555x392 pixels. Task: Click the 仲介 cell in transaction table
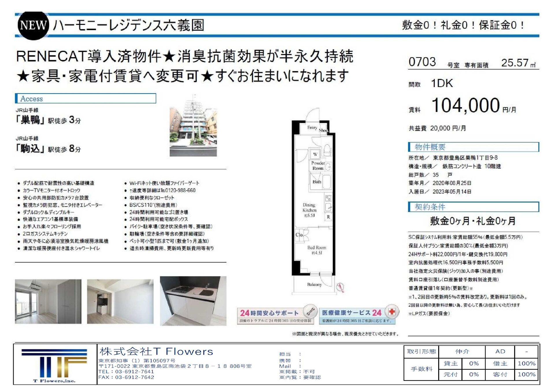click(x=462, y=352)
